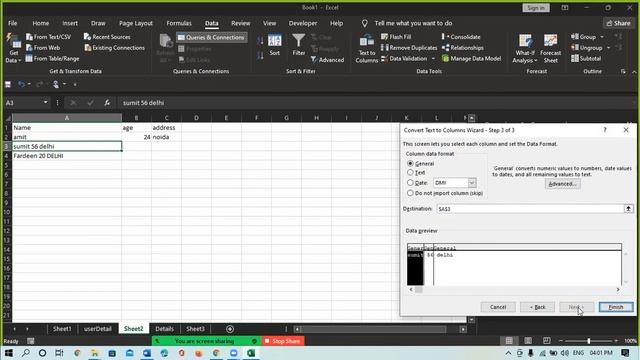Add a new sheet with plus icon

tap(230, 329)
